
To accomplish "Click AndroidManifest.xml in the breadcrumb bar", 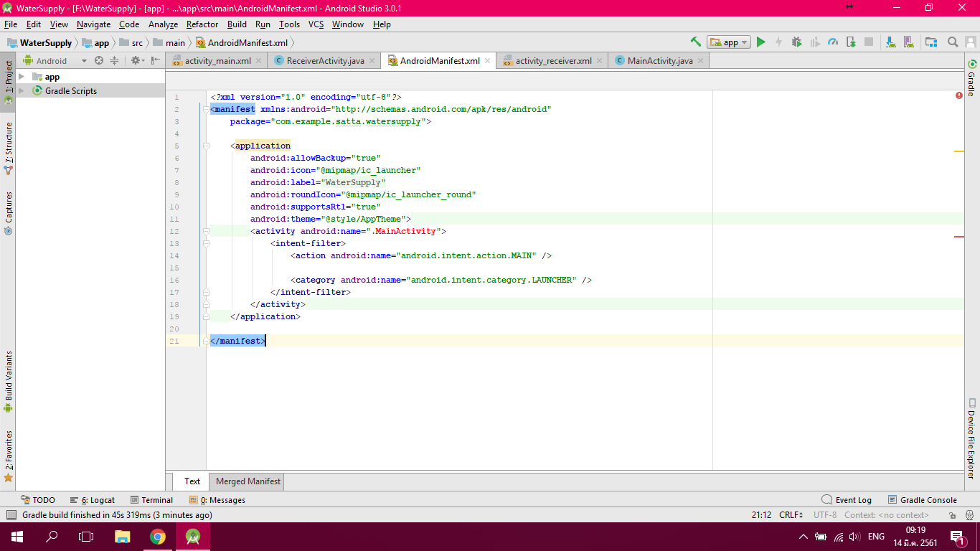I will click(241, 43).
